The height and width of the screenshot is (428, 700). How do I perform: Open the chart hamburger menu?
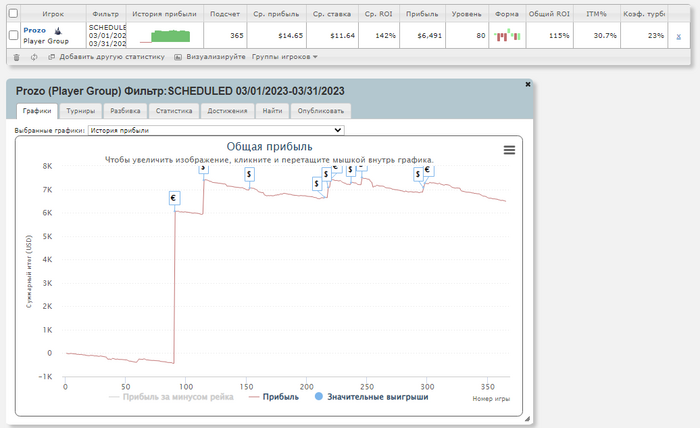click(x=509, y=150)
